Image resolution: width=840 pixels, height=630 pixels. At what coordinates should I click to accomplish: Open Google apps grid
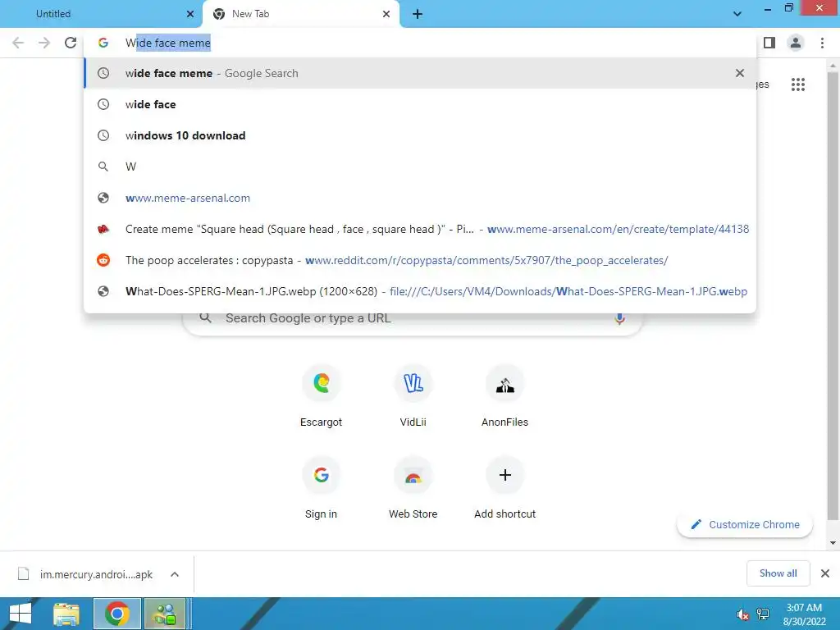click(798, 84)
